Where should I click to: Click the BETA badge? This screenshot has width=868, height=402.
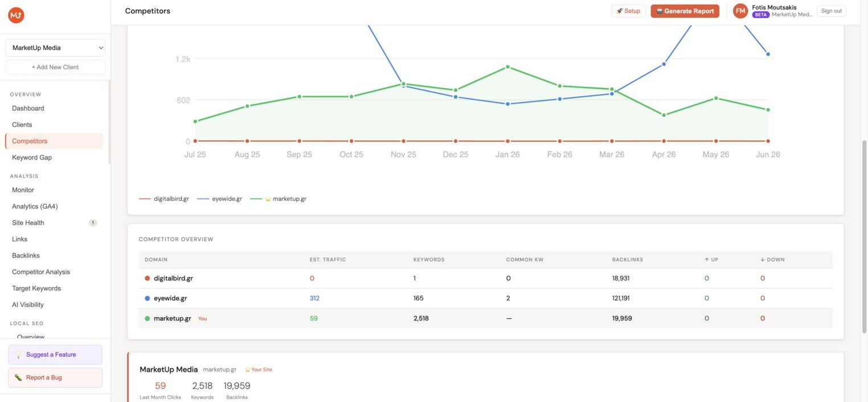point(761,15)
